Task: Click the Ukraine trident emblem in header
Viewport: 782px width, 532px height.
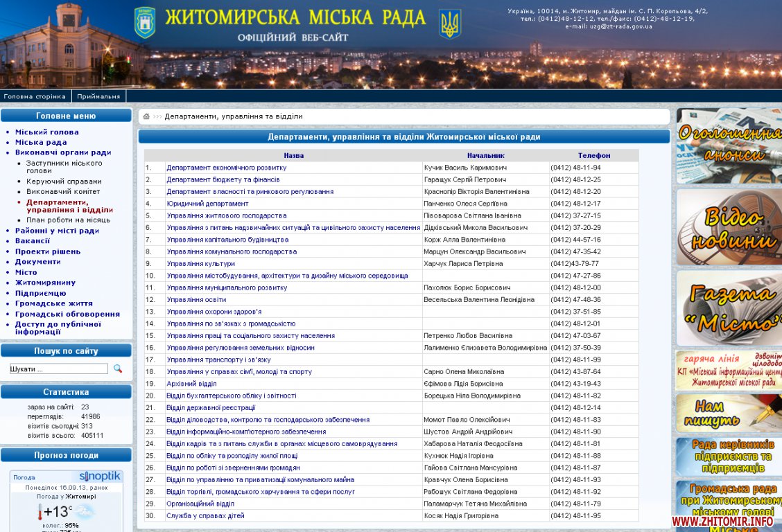Action: (450, 24)
